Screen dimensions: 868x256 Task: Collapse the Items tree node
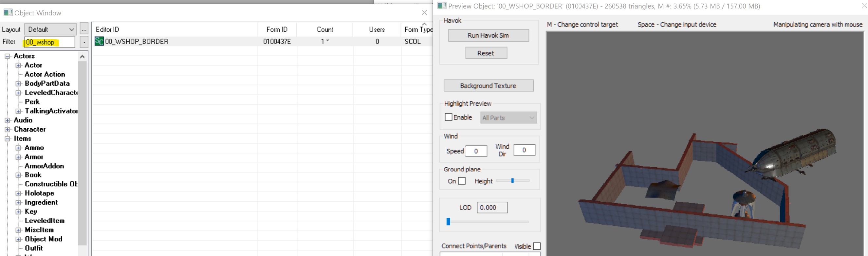pyautogui.click(x=7, y=139)
